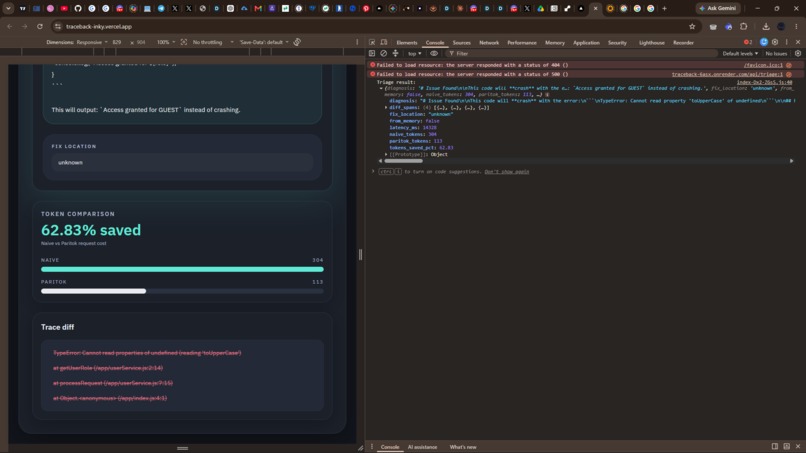
Task: Click the No Issues indicator
Action: point(776,53)
